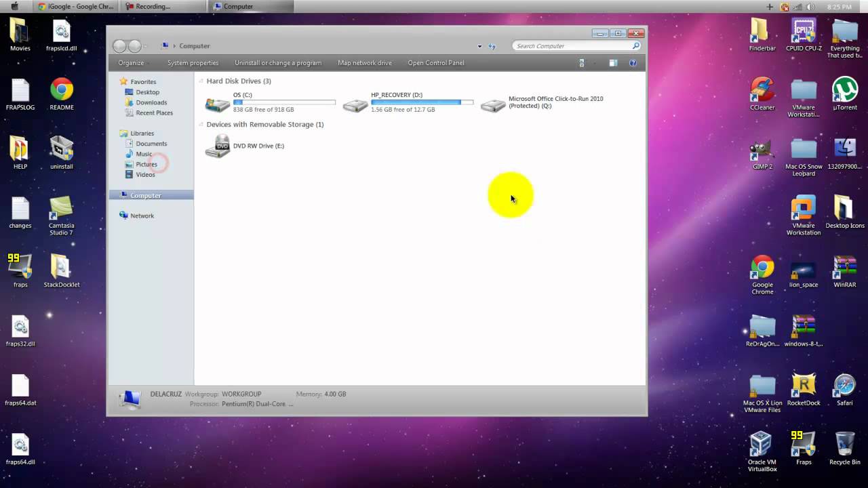Click Map network drive
Image resolution: width=868 pixels, height=488 pixels.
tap(365, 63)
